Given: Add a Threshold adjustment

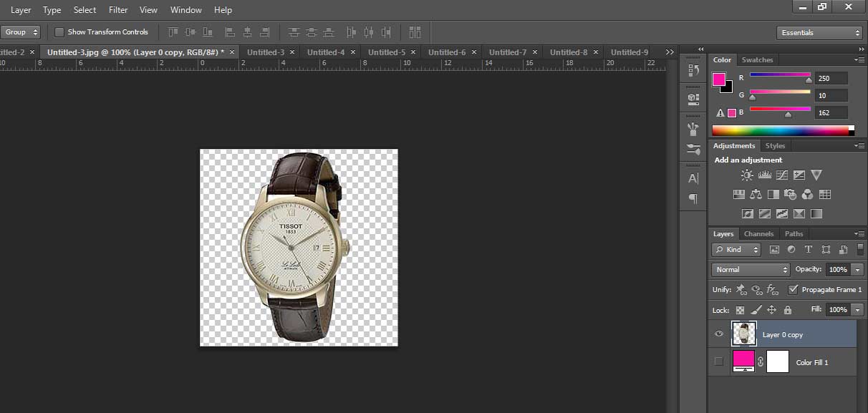Looking at the screenshot, I should click(781, 213).
